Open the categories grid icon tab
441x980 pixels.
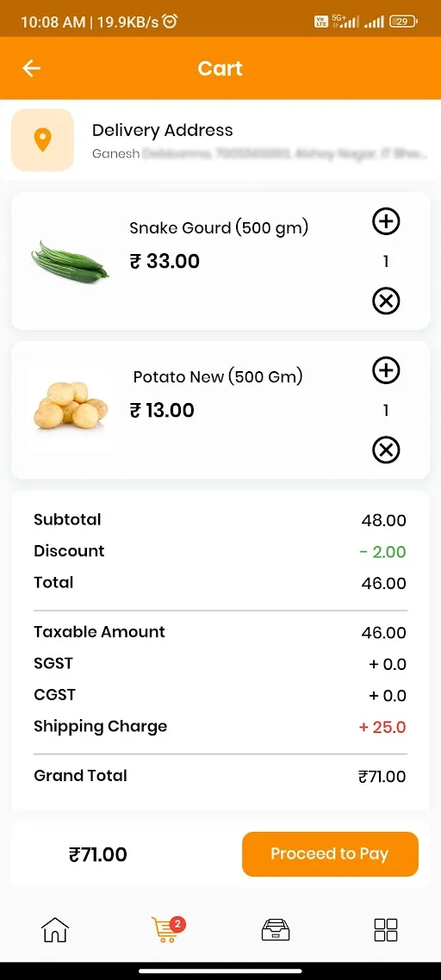pyautogui.click(x=386, y=929)
